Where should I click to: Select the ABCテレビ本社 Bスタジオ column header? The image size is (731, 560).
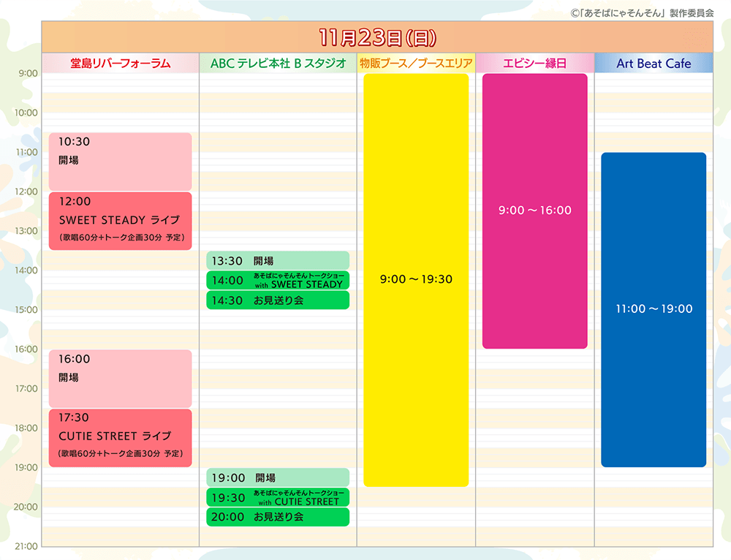[x=278, y=64]
